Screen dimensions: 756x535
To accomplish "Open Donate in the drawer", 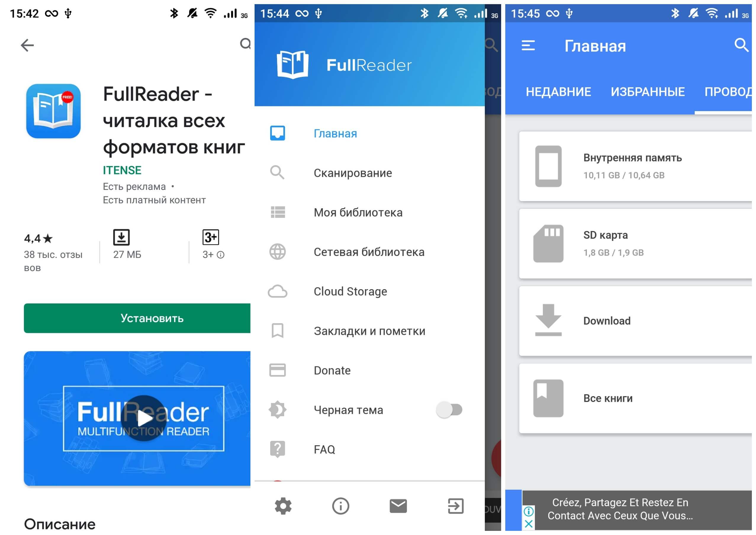I will [x=369, y=371].
